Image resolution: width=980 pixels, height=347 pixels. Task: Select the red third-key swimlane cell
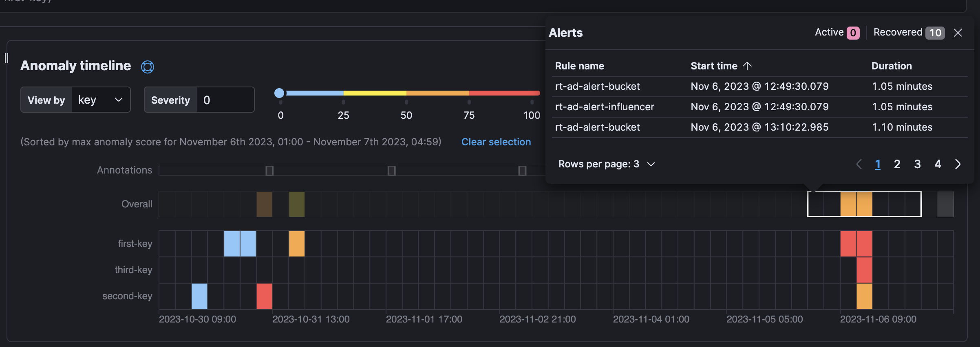click(x=864, y=270)
